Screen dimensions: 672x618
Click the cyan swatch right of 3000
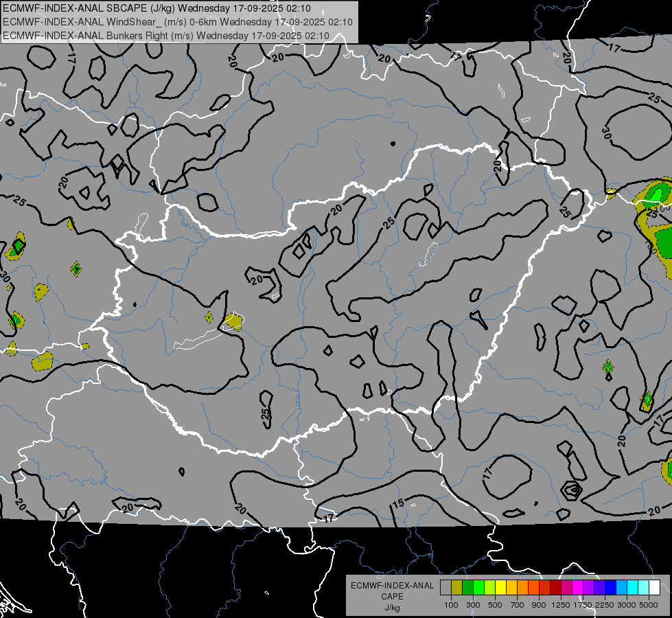click(633, 588)
